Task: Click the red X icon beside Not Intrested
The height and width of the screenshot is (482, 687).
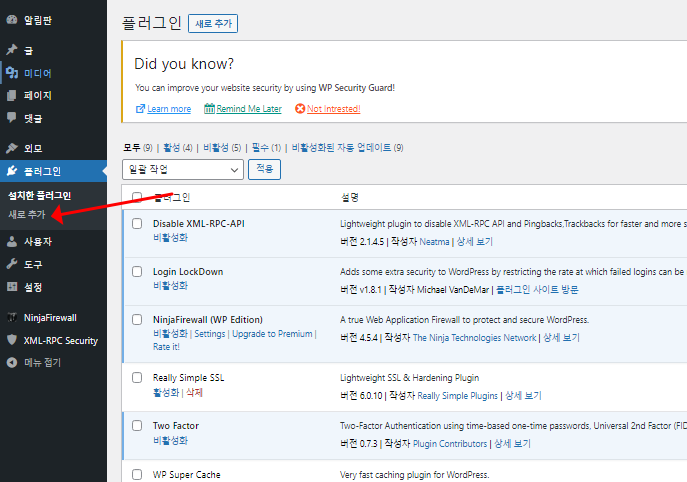Action: point(300,108)
